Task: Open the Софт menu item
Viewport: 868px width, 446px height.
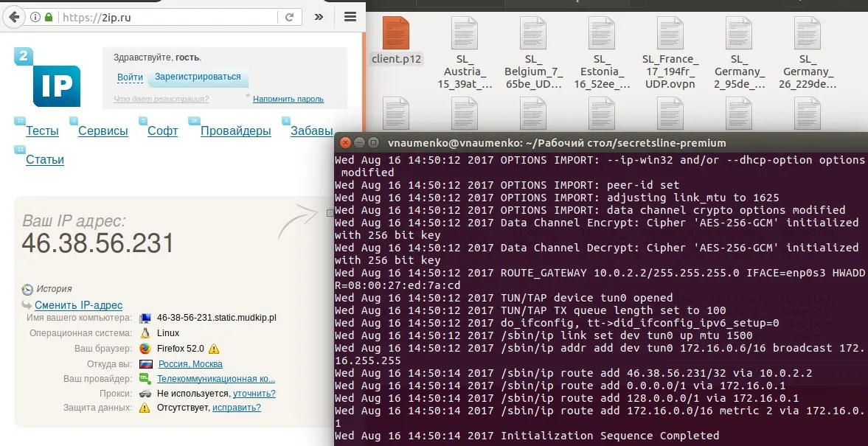Action: (x=162, y=130)
